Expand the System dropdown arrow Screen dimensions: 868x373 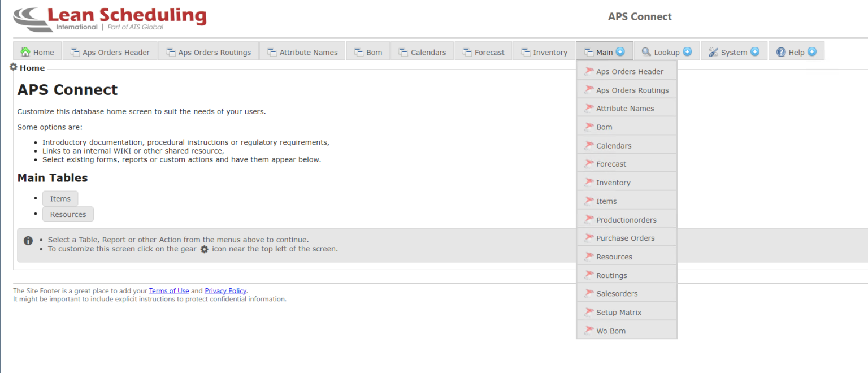(x=755, y=52)
